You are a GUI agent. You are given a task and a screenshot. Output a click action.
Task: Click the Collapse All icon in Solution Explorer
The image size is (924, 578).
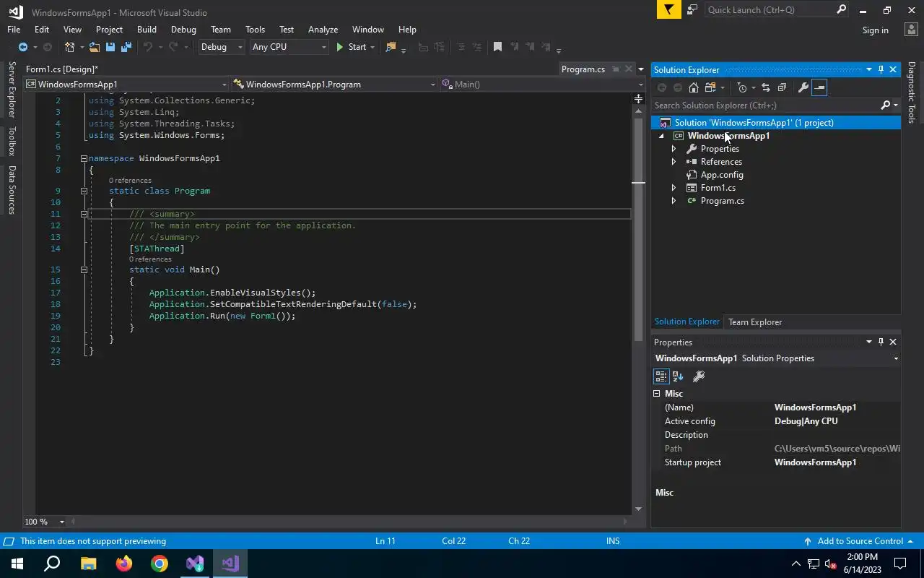click(x=782, y=87)
